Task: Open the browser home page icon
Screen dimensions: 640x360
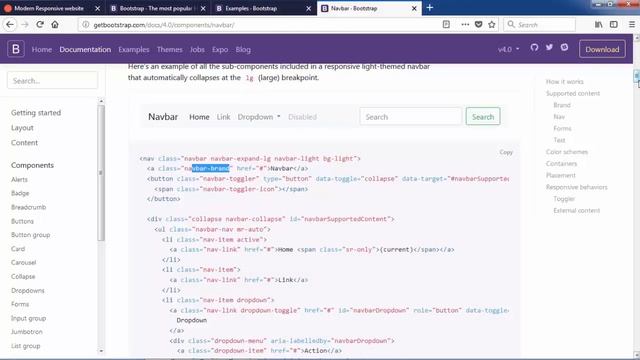Action: click(55, 24)
